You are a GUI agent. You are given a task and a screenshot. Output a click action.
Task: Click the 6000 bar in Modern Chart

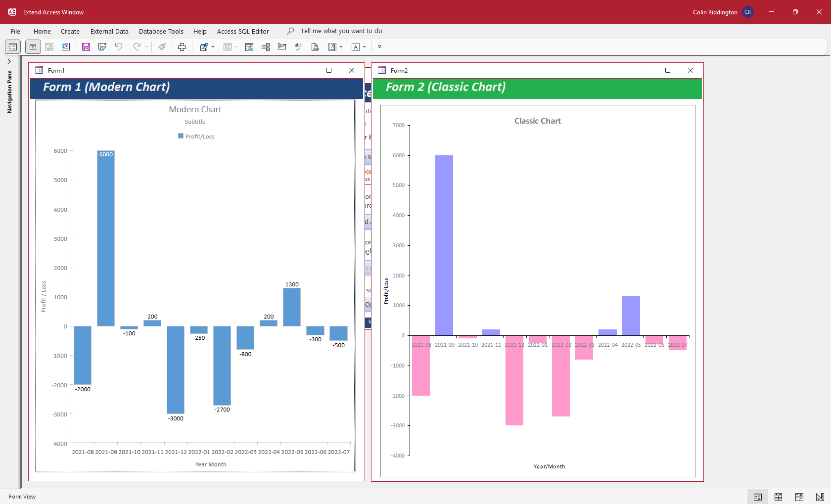click(106, 238)
